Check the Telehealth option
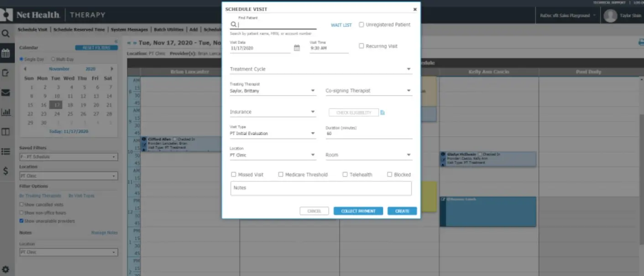 pyautogui.click(x=346, y=174)
